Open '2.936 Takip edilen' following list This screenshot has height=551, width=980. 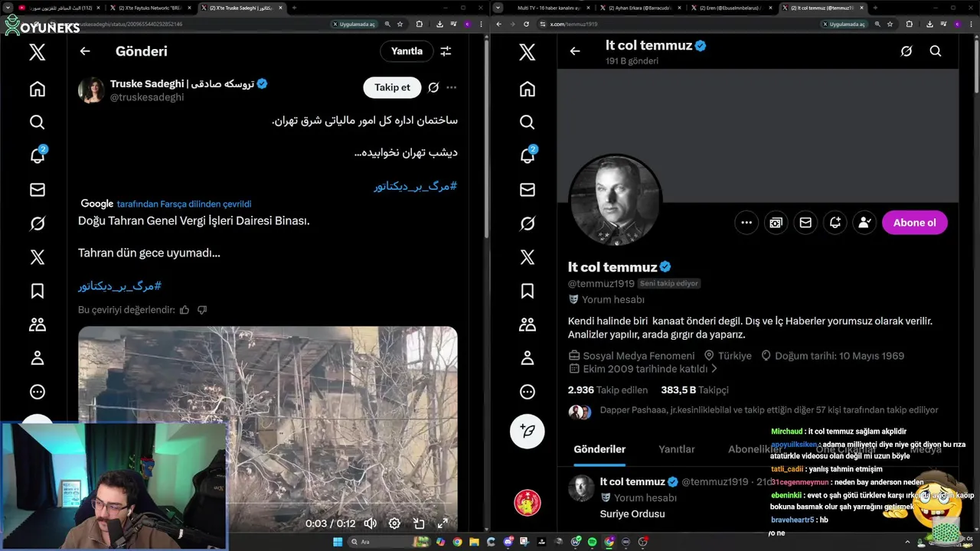click(x=607, y=390)
